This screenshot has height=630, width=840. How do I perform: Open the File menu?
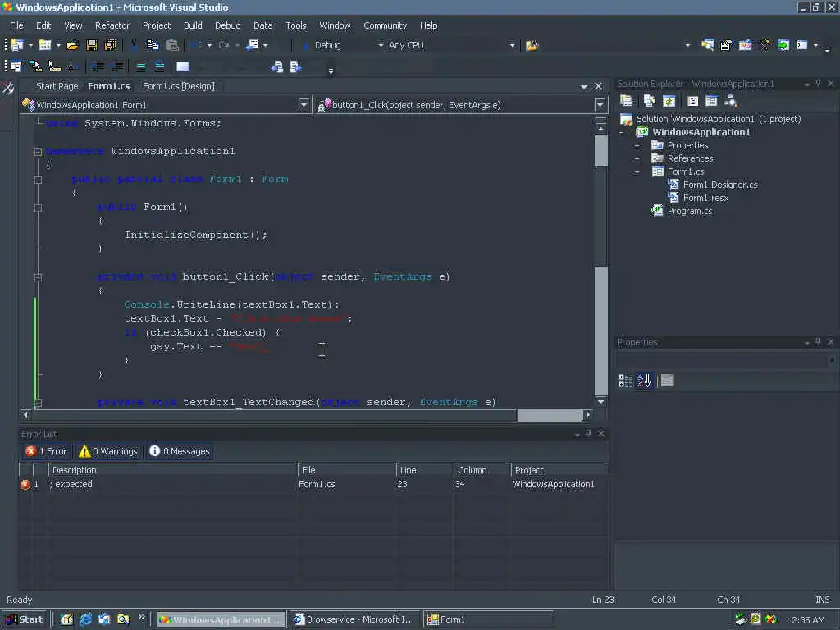[16, 25]
